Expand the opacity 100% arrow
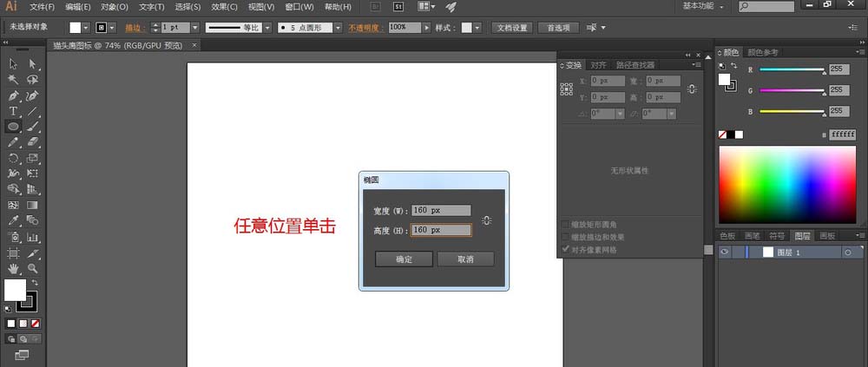This screenshot has width=868, height=367. [426, 28]
